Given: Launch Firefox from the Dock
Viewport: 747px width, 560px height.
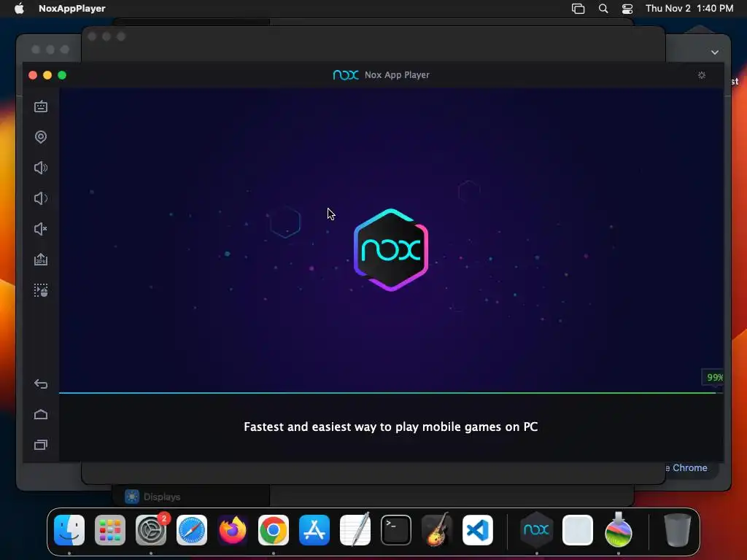Looking at the screenshot, I should point(233,529).
